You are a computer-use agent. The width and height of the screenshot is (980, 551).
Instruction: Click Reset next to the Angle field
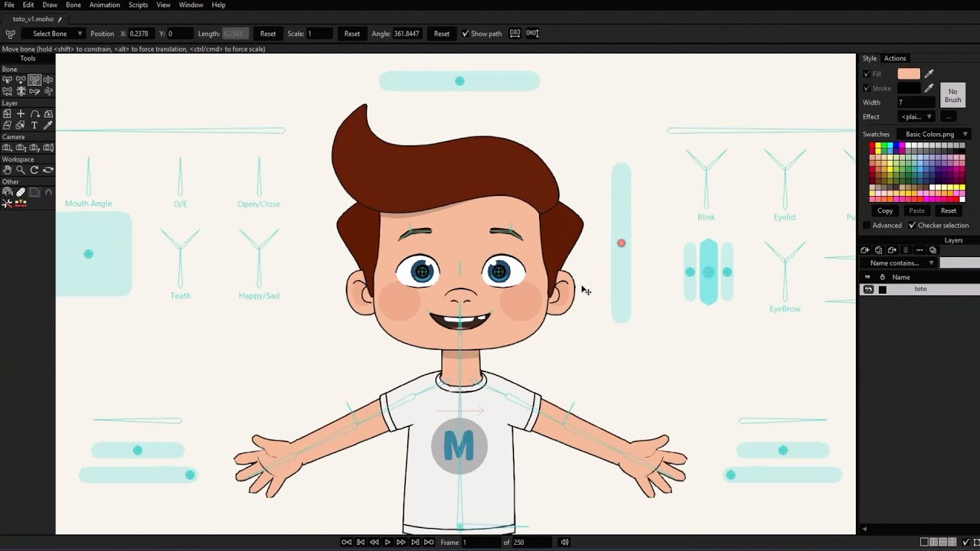pyautogui.click(x=442, y=34)
